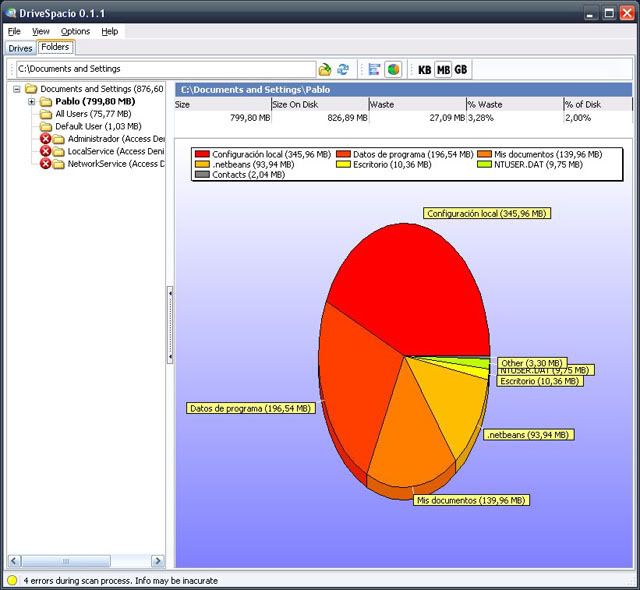Click the yellow warning status bar icon
Screen dimensions: 640x590
11,580
